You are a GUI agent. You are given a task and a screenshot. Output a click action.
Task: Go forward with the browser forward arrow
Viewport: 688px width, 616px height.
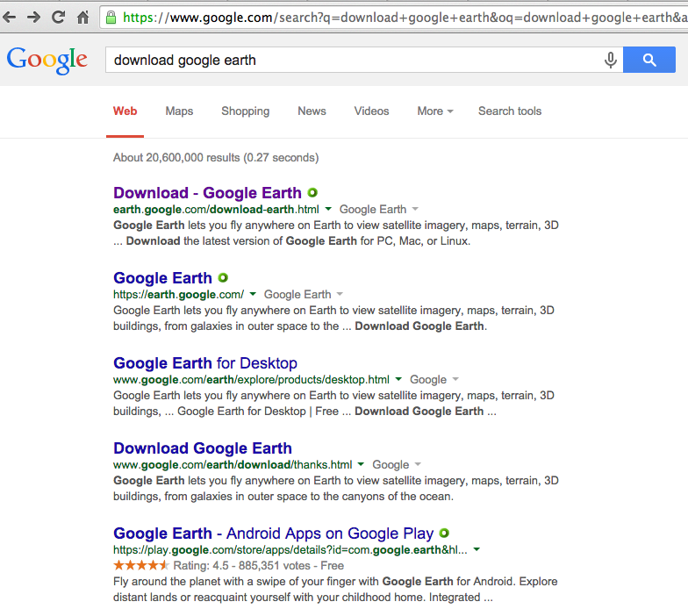point(33,18)
